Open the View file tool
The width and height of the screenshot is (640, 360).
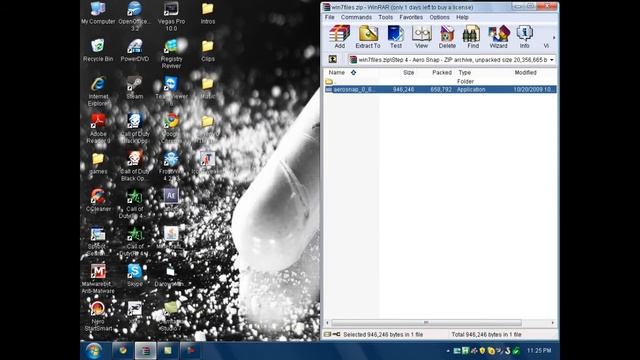click(x=421, y=37)
